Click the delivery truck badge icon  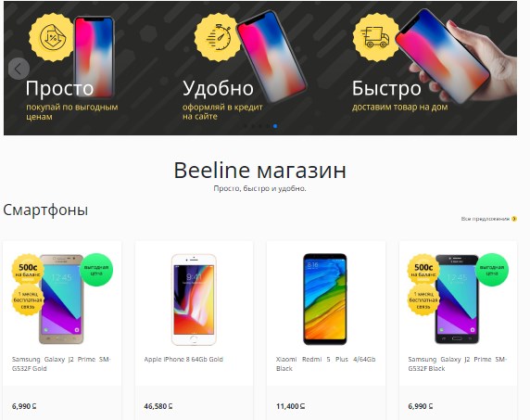pos(376,37)
